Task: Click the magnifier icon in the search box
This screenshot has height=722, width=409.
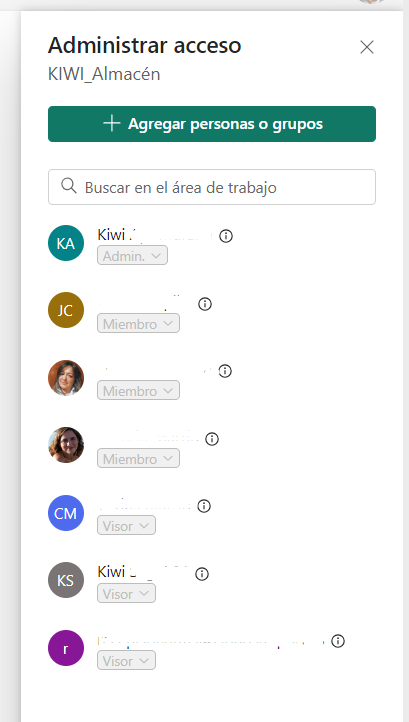Action: pyautogui.click(x=69, y=186)
